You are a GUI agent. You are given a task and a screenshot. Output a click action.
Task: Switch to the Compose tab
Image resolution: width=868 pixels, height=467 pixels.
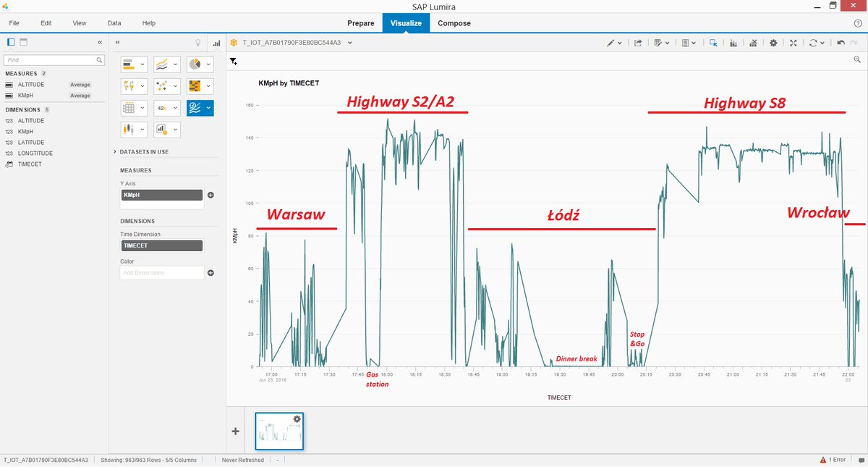454,23
